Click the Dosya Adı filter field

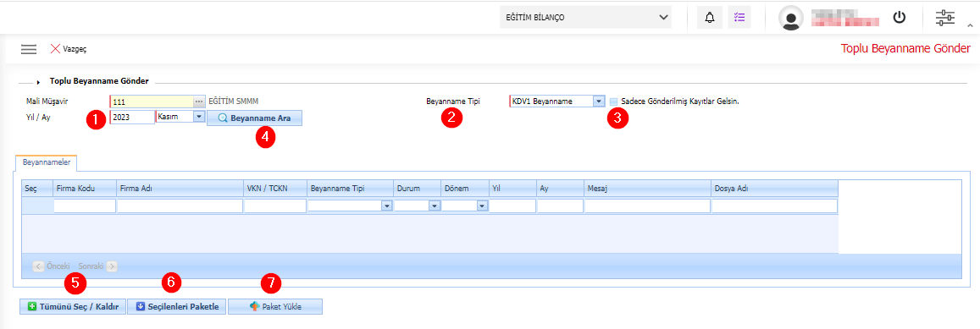coord(774,206)
